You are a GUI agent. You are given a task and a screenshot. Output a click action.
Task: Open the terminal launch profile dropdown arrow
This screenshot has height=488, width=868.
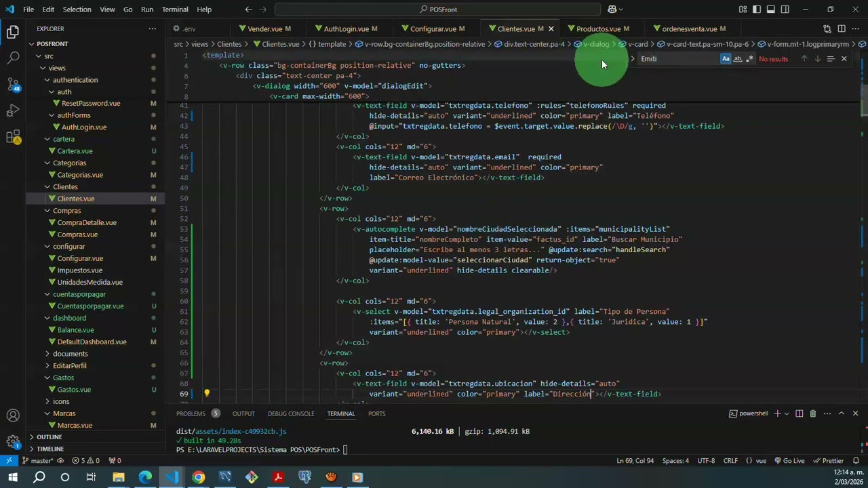point(787,413)
